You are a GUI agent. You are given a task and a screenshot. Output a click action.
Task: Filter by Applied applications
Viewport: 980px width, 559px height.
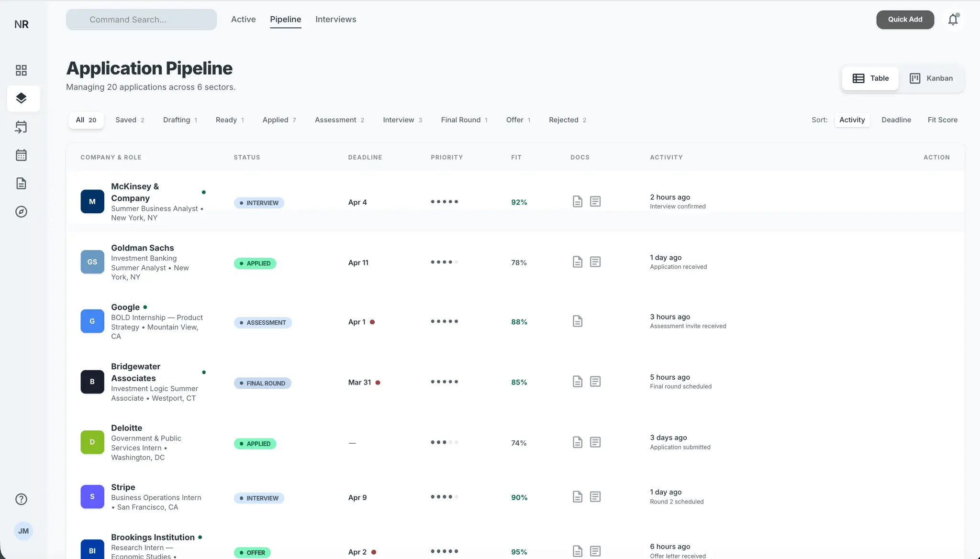pyautogui.click(x=279, y=120)
